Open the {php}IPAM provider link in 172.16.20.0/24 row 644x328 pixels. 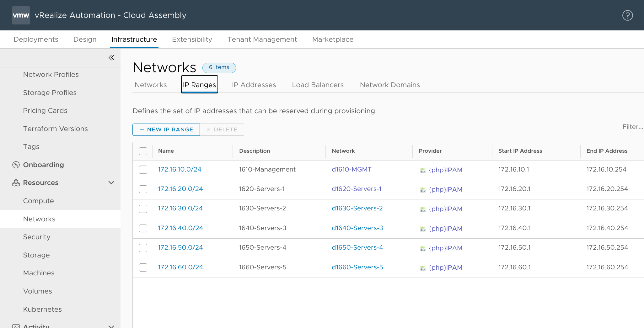[445, 190]
